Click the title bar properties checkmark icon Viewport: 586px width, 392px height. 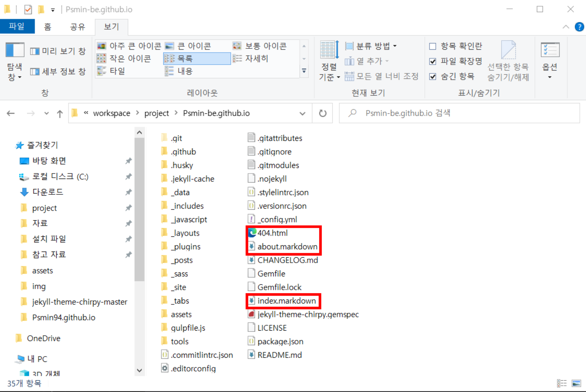coord(28,9)
